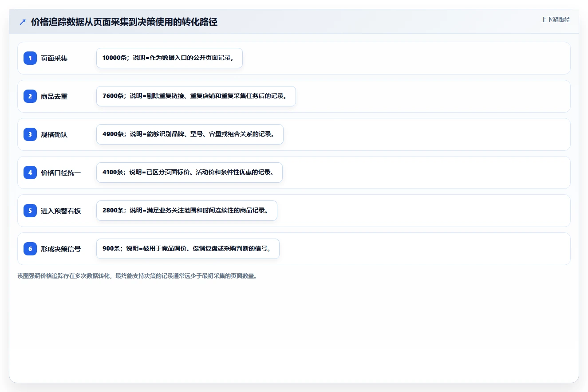Select the 规格确认 step label
588x392 pixels.
[x=54, y=134]
